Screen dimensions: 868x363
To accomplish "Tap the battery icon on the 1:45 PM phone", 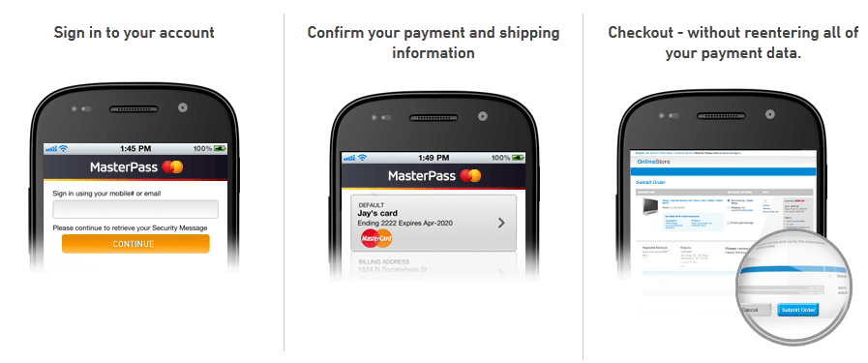I will (x=221, y=148).
